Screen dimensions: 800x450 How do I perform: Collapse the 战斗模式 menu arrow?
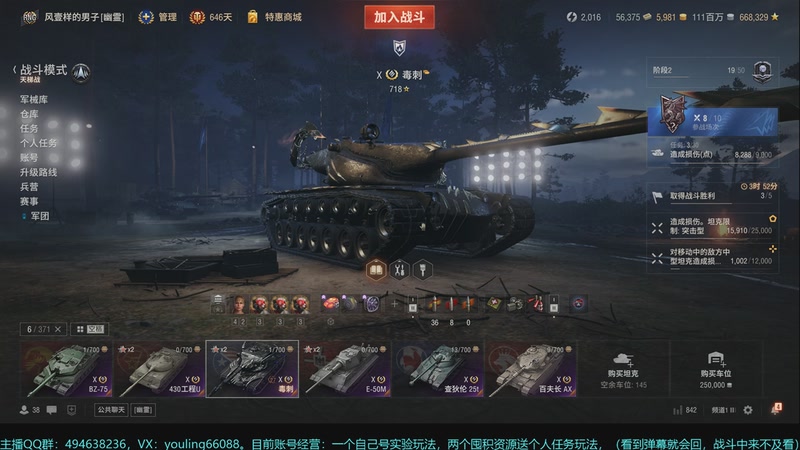tap(14, 70)
